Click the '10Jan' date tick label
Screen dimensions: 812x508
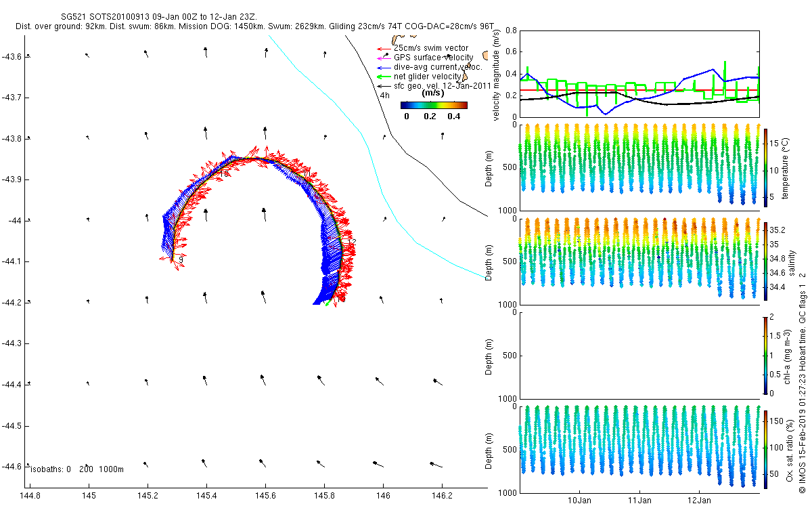click(x=580, y=501)
